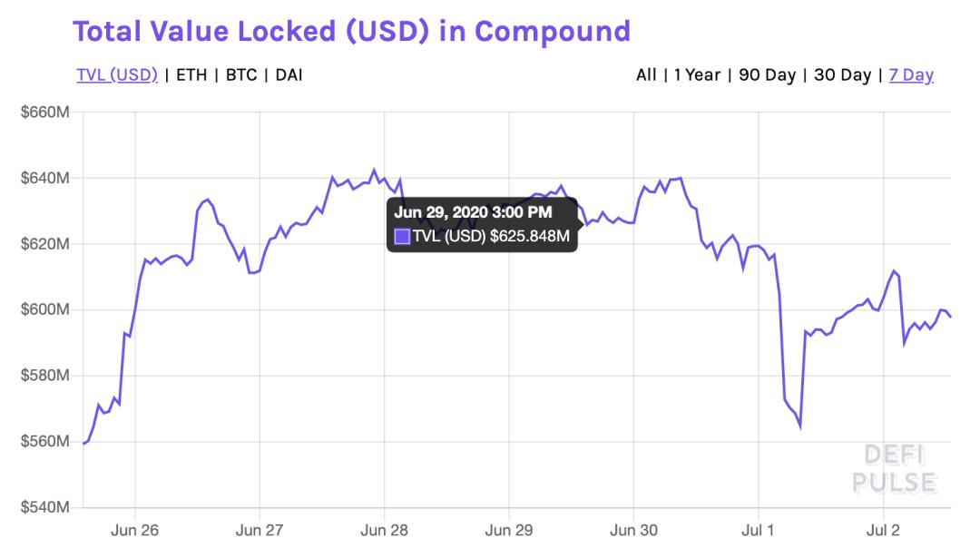The width and height of the screenshot is (980, 558).
Task: Click the $540M y-axis label
Action: click(44, 507)
